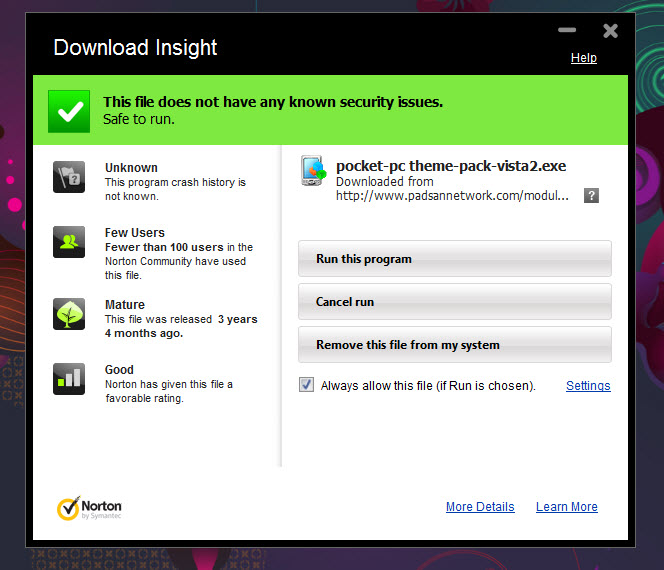Open the Help link
The width and height of the screenshot is (664, 570).
click(x=584, y=58)
